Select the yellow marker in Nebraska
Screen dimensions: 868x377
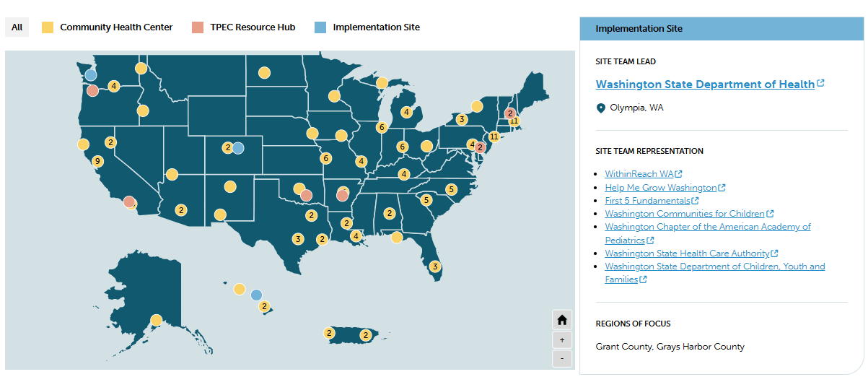click(312, 134)
